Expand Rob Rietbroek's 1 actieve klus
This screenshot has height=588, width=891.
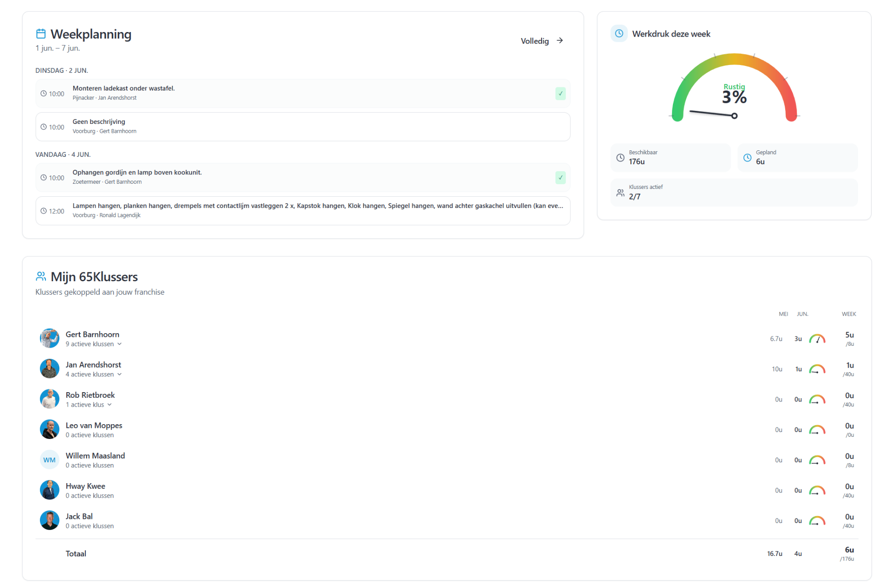tap(89, 405)
